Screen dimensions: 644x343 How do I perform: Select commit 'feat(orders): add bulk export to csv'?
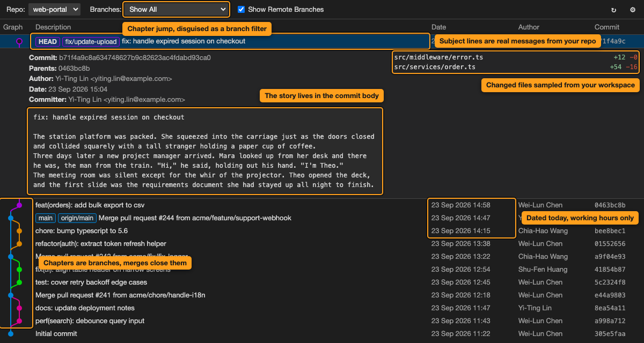click(x=90, y=205)
